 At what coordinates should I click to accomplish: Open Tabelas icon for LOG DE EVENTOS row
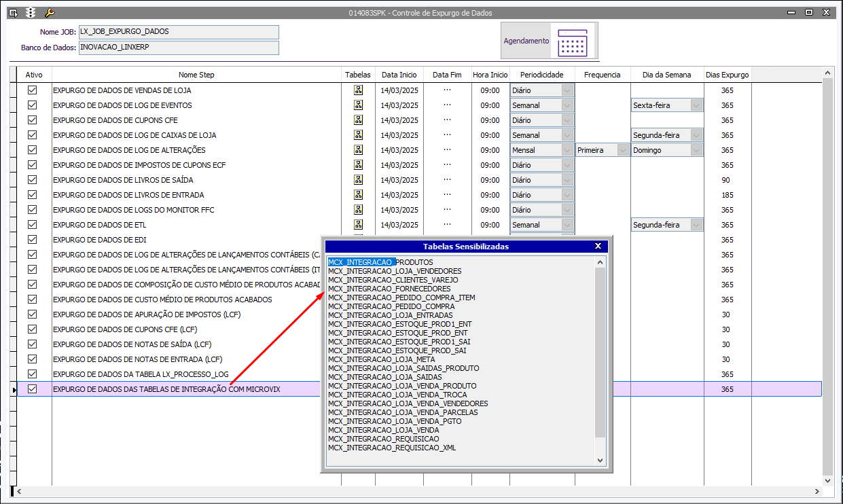pos(358,105)
